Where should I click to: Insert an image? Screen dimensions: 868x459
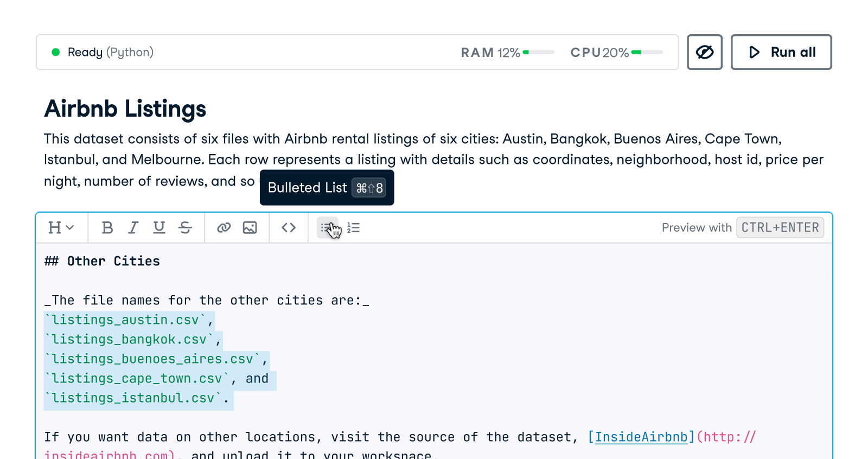tap(250, 228)
